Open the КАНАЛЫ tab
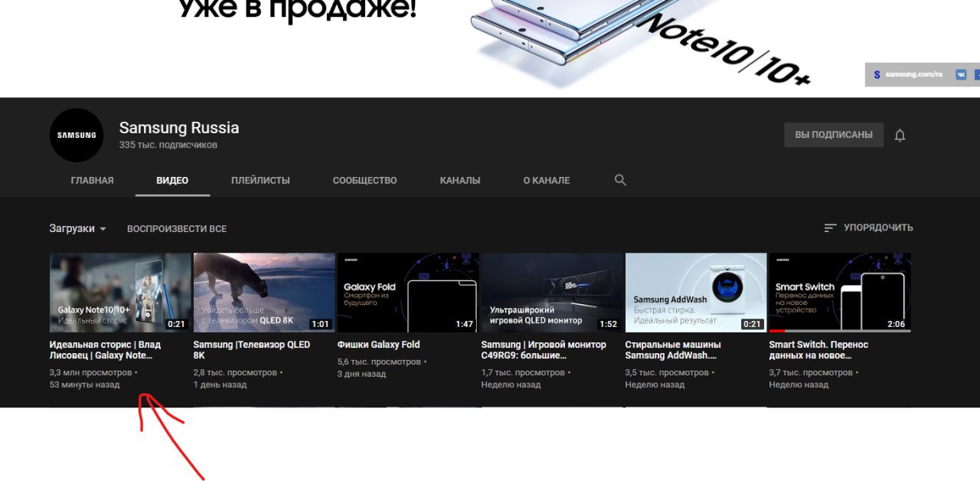Viewport: 980px width, 481px height. (x=460, y=180)
